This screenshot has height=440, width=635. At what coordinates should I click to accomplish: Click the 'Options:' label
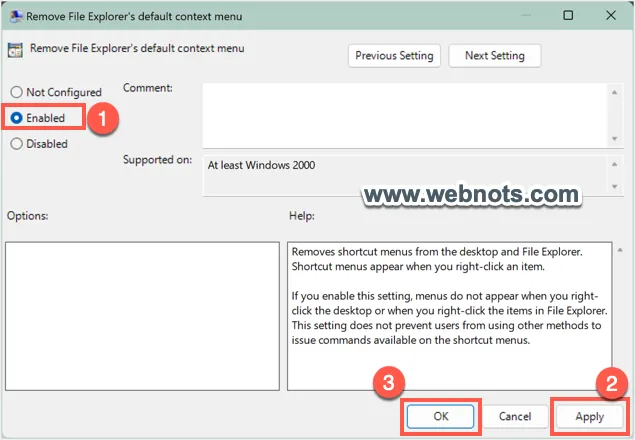click(x=28, y=216)
